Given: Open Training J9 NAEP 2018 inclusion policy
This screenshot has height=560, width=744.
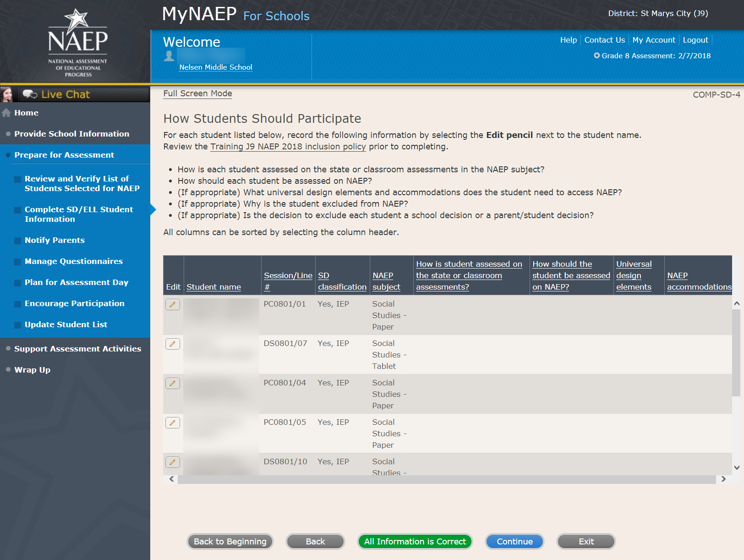Looking at the screenshot, I should tap(288, 147).
